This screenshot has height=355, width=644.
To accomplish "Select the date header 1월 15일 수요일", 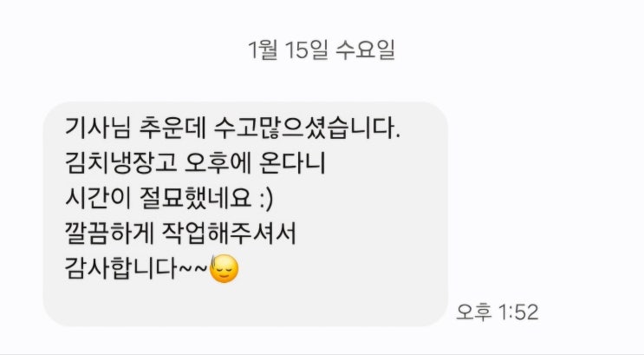I will tap(322, 50).
